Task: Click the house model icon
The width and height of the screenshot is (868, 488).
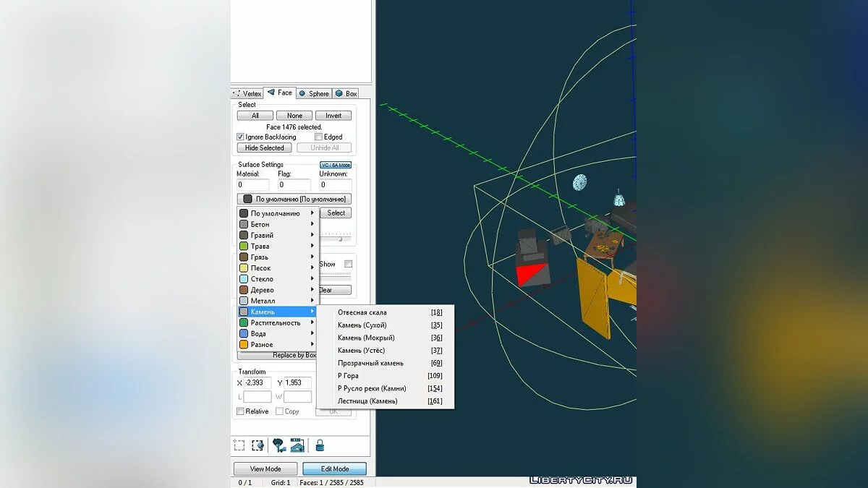Action: coord(297,445)
